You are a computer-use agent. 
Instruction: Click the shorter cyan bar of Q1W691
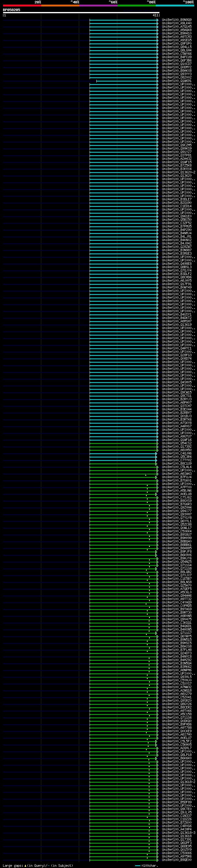pos(127,81)
